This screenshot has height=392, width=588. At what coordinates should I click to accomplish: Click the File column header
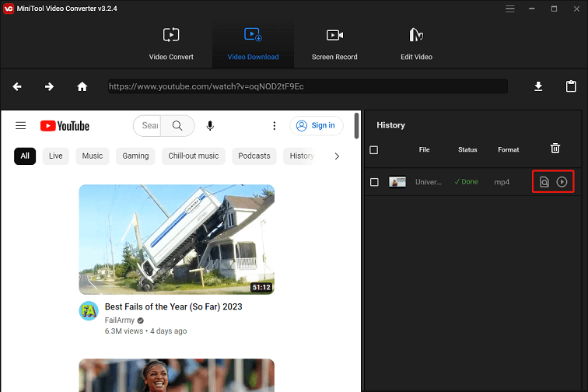424,149
